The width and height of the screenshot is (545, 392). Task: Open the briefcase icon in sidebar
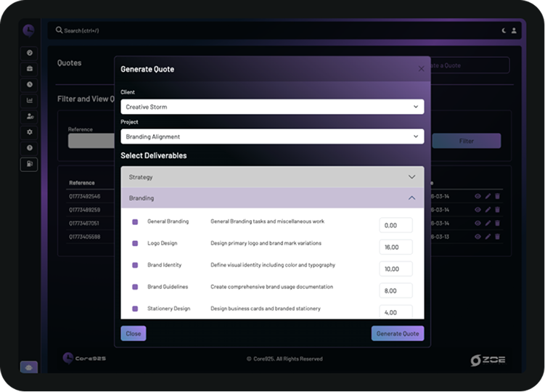point(29,69)
